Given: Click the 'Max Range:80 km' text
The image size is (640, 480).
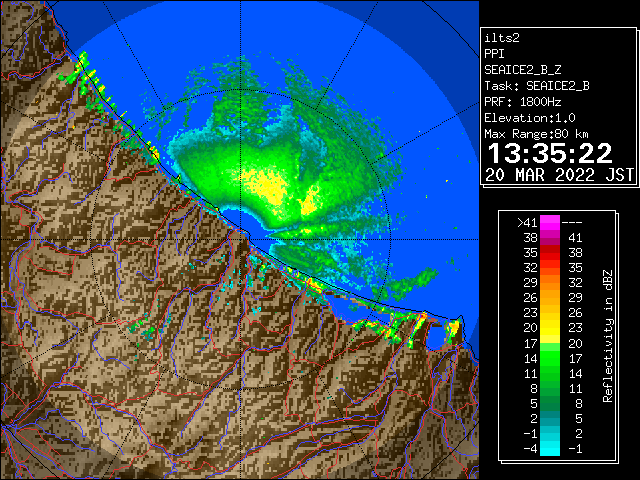Looking at the screenshot, I should tap(536, 134).
